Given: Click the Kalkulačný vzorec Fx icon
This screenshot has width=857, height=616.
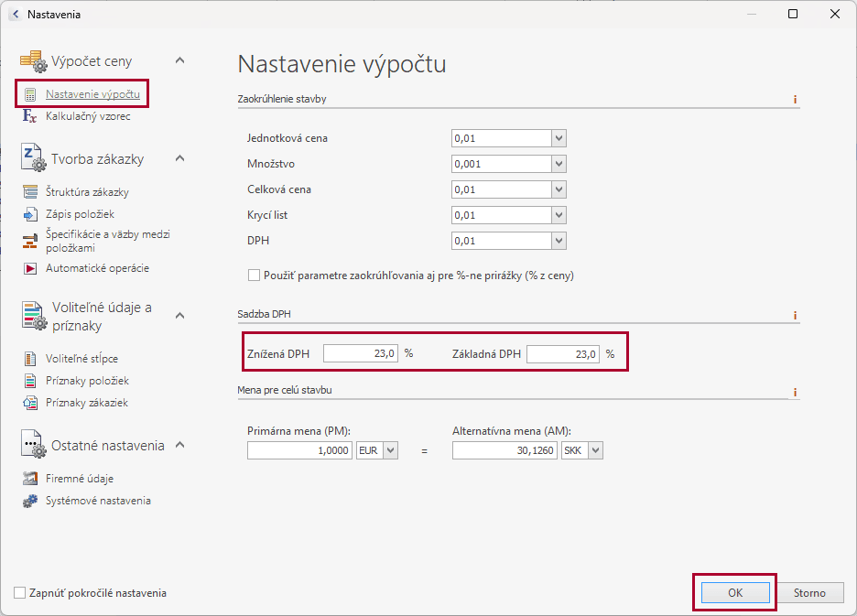Looking at the screenshot, I should (x=29, y=117).
